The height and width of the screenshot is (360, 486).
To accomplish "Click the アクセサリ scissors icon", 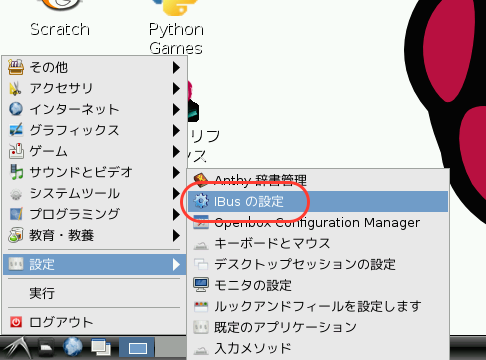I will (16, 88).
